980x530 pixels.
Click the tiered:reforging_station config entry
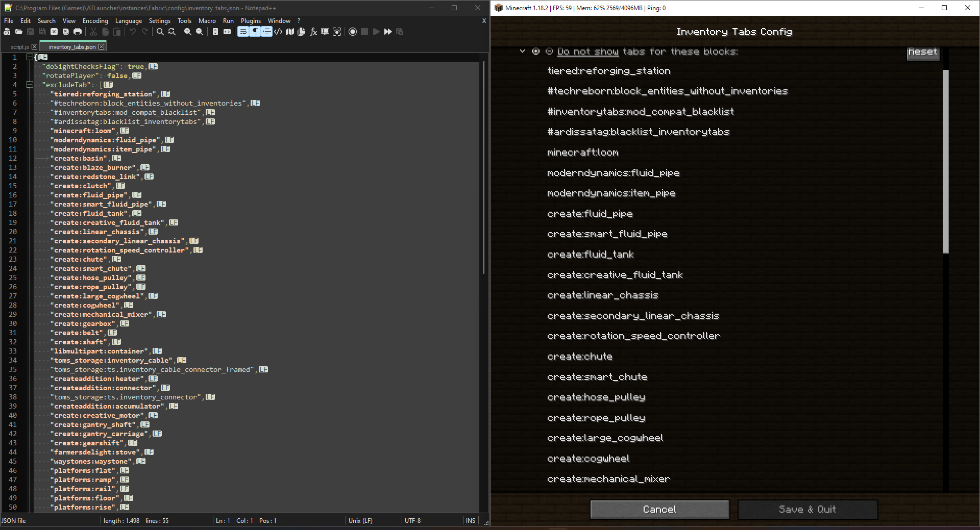click(x=609, y=71)
